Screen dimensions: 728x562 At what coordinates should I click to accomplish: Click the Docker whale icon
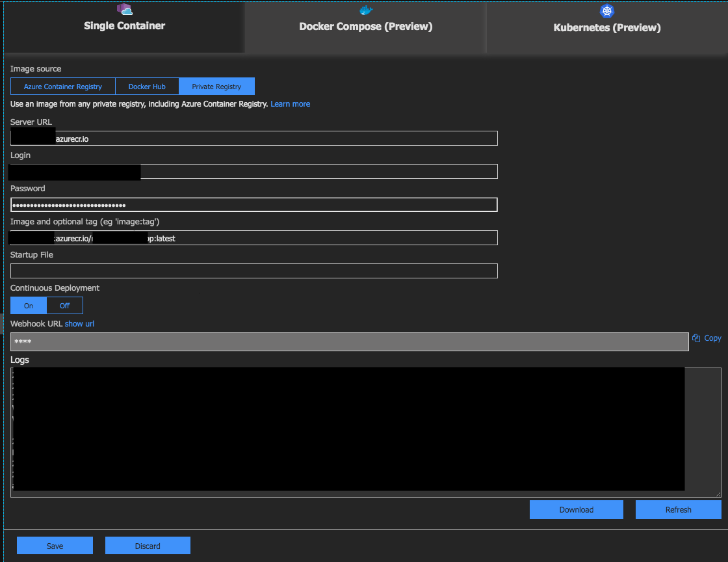(x=366, y=10)
